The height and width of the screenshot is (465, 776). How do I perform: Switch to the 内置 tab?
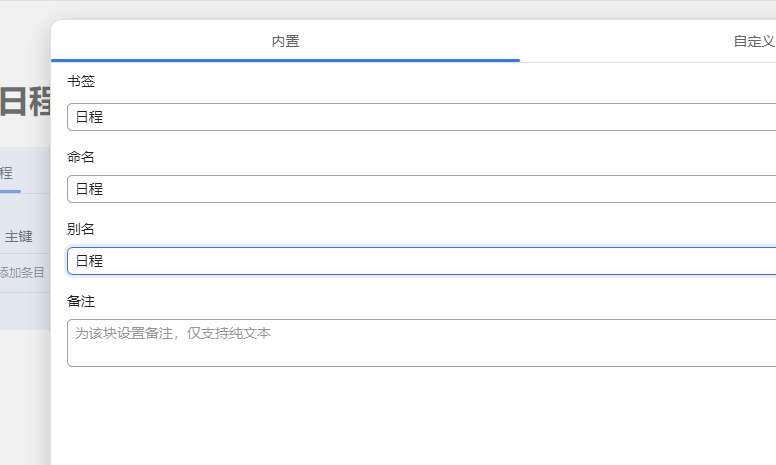[285, 41]
